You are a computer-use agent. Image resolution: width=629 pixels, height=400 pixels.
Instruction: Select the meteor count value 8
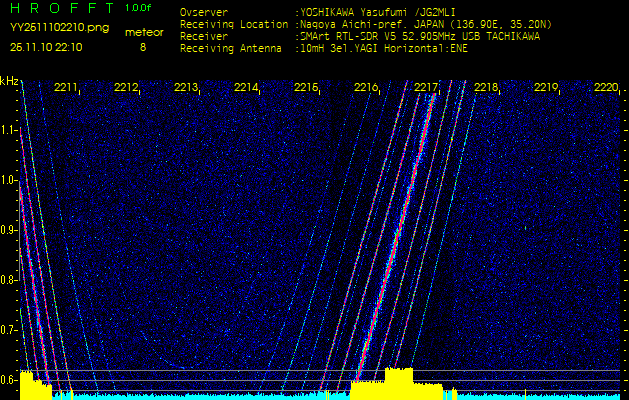coord(142,46)
